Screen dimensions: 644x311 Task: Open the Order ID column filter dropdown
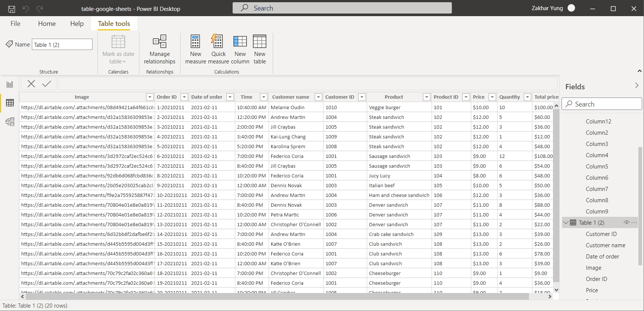click(184, 97)
